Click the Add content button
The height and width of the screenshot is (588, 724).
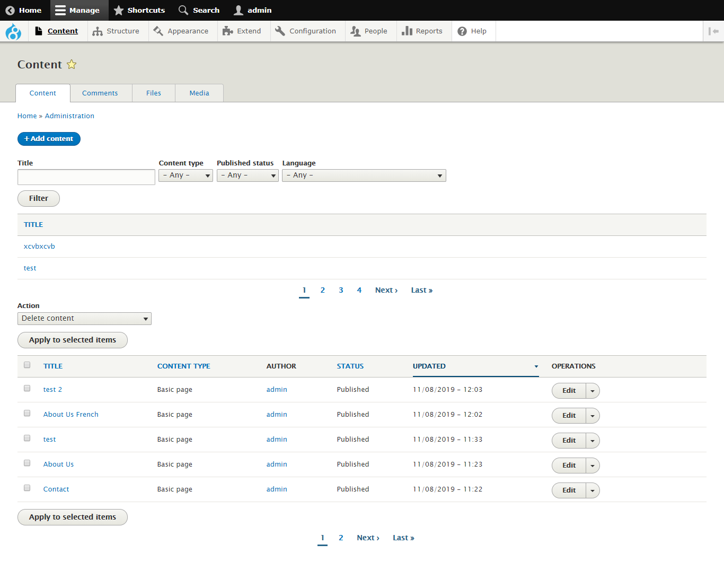coord(49,139)
